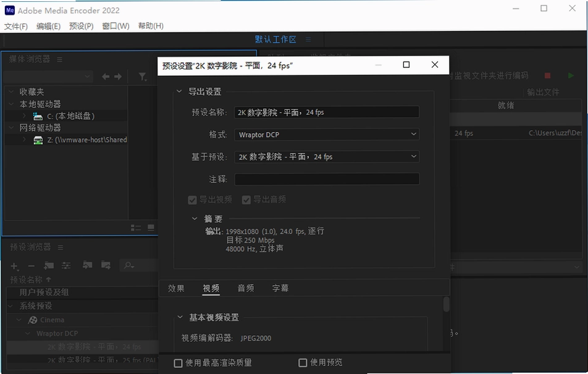This screenshot has height=374, width=588.
Task: Go forward in the Media Browser
Action: tap(118, 77)
